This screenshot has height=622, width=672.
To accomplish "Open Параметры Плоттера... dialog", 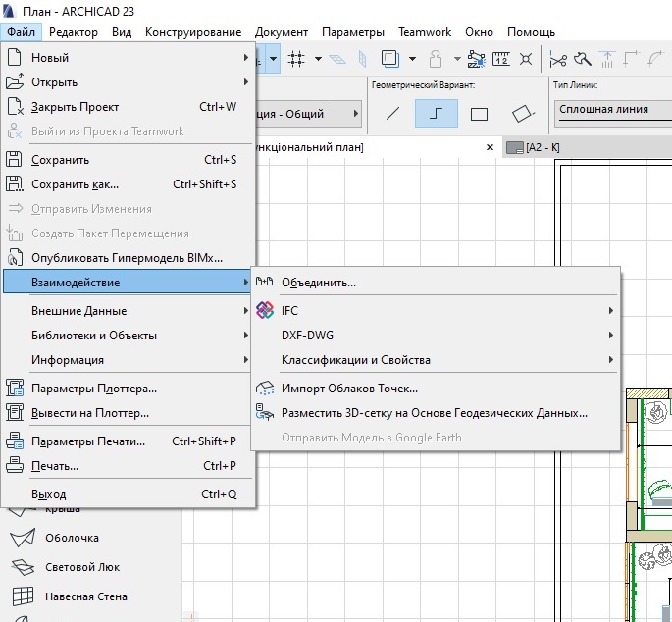I will [128, 389].
